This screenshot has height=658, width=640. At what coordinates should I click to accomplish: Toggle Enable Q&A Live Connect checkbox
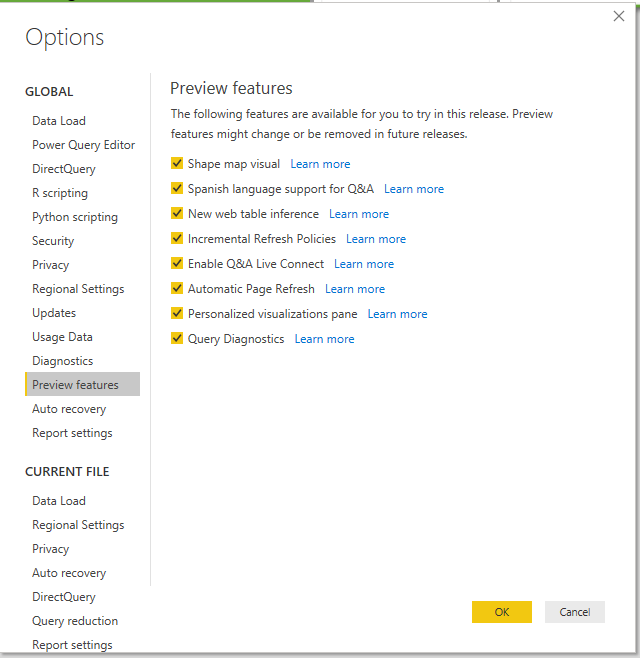pyautogui.click(x=177, y=264)
